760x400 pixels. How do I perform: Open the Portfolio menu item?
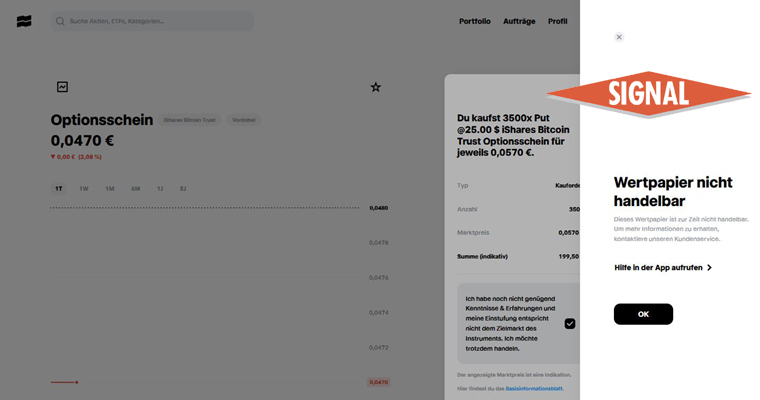(x=475, y=21)
